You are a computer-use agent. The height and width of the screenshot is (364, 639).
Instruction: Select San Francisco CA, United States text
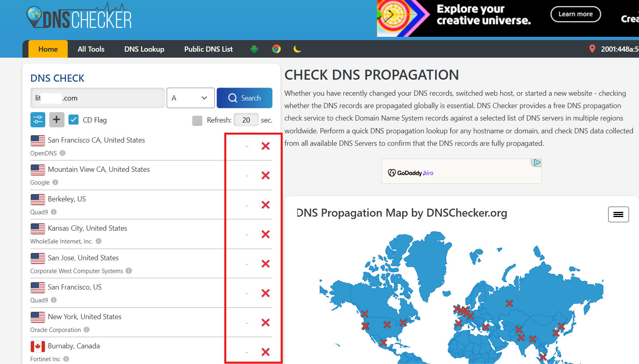point(96,140)
